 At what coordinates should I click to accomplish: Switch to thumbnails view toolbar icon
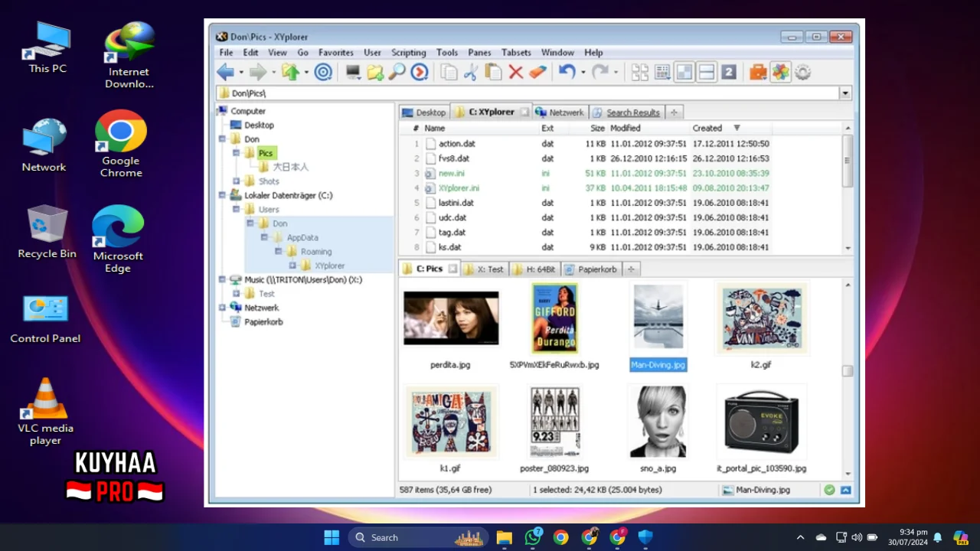[x=640, y=72]
